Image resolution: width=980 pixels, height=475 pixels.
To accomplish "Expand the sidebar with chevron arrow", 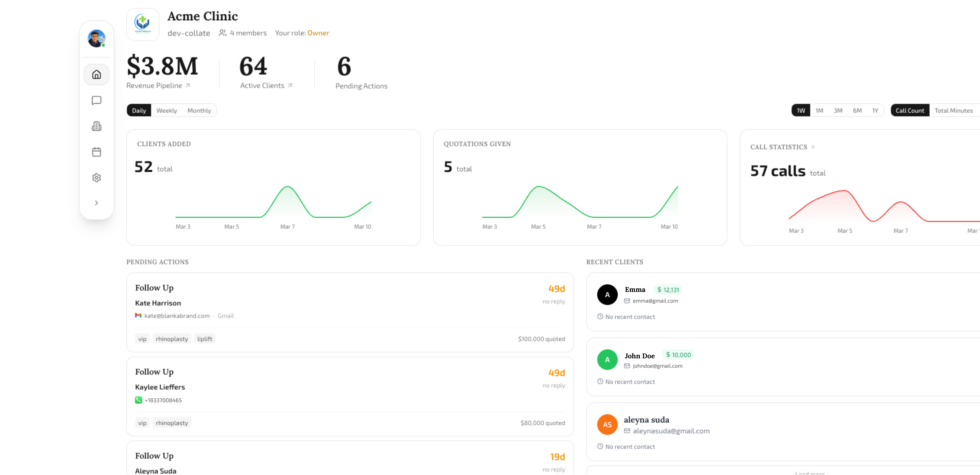I will (97, 203).
